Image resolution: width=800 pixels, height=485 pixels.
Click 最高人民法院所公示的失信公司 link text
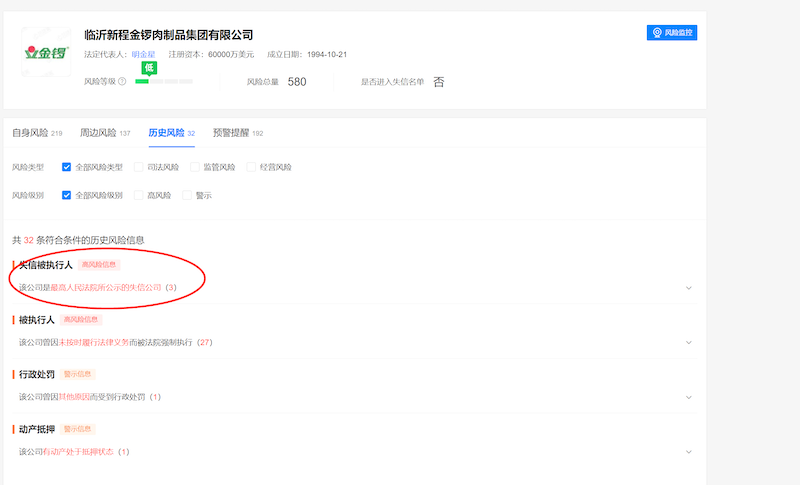coord(106,288)
